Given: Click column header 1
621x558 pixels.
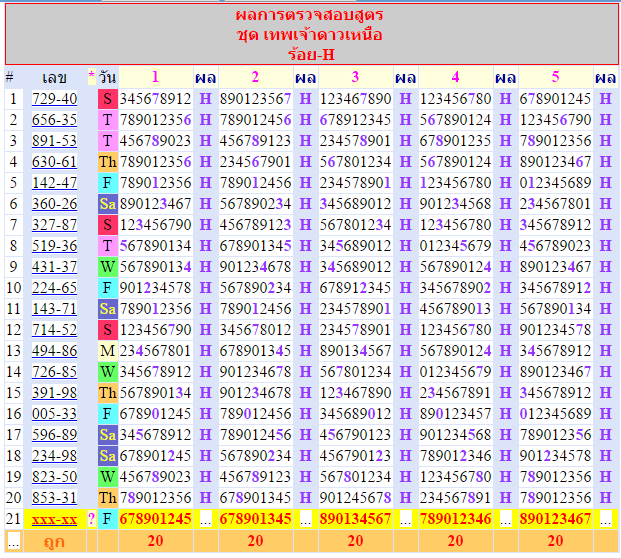Looking at the screenshot, I should (155, 77).
